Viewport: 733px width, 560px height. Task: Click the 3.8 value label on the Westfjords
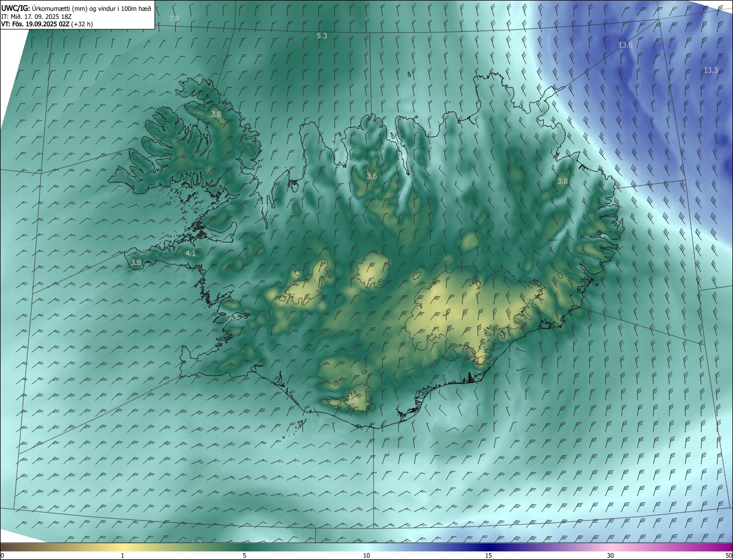pos(216,115)
